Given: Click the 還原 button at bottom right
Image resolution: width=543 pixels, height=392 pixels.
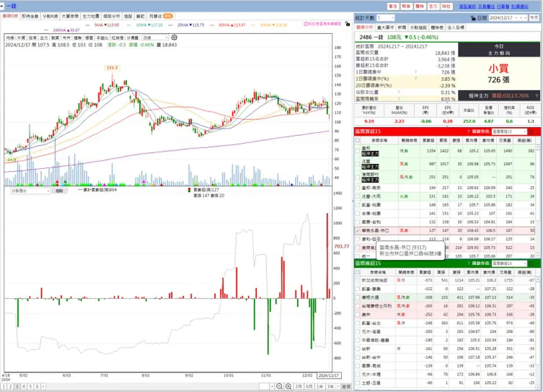Looking at the screenshot, I should (x=346, y=386).
